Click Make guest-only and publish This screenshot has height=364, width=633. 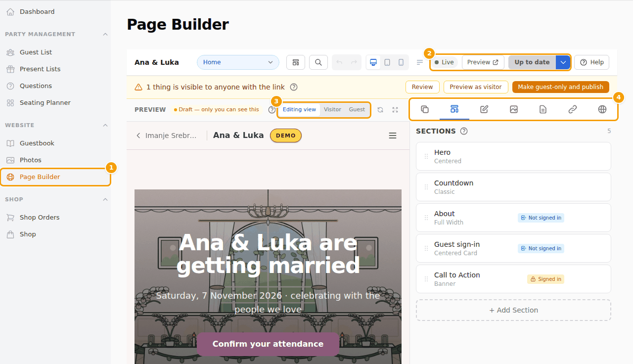tap(561, 87)
